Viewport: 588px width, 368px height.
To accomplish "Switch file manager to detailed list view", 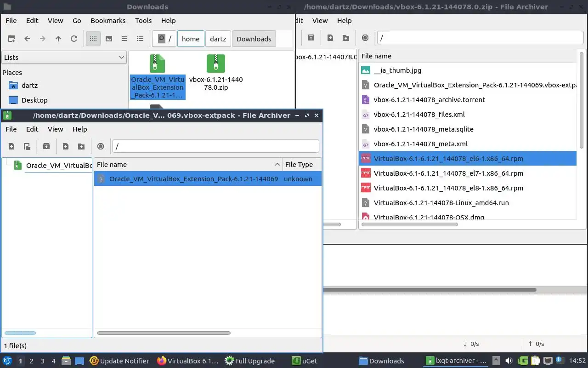I will click(140, 39).
